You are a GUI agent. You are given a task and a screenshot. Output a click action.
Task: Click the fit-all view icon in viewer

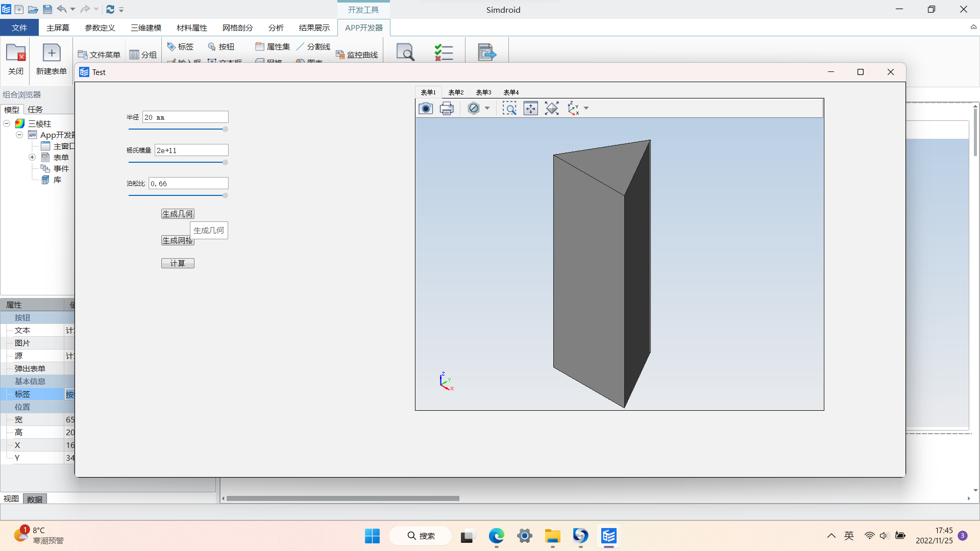pyautogui.click(x=552, y=108)
